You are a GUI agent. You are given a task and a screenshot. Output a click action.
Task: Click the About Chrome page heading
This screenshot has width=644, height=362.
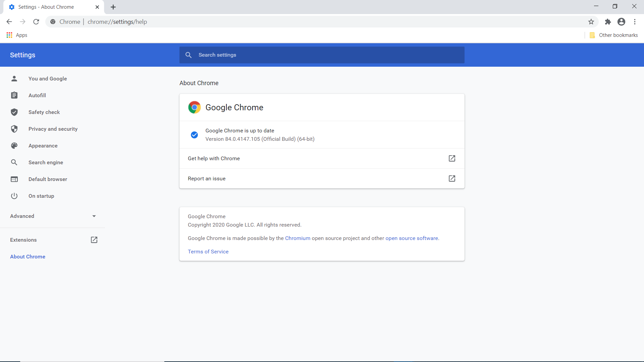[x=199, y=83]
